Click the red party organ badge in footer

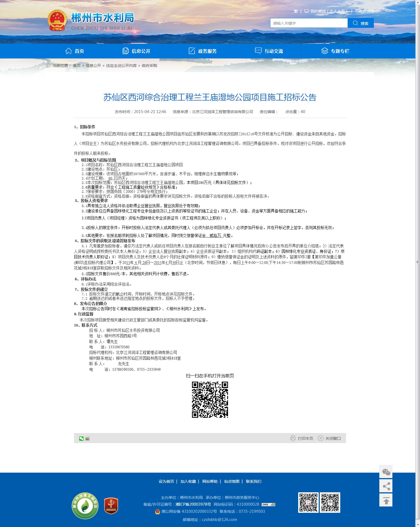pyautogui.click(x=111, y=506)
